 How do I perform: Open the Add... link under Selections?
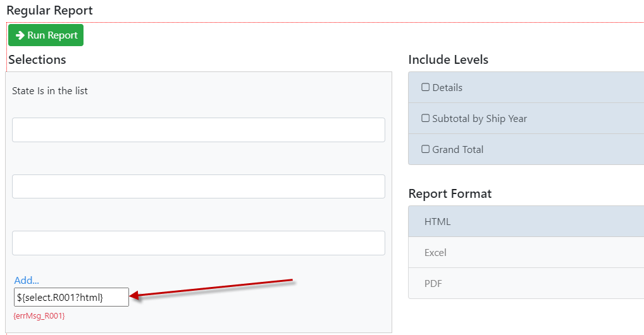[x=27, y=280]
